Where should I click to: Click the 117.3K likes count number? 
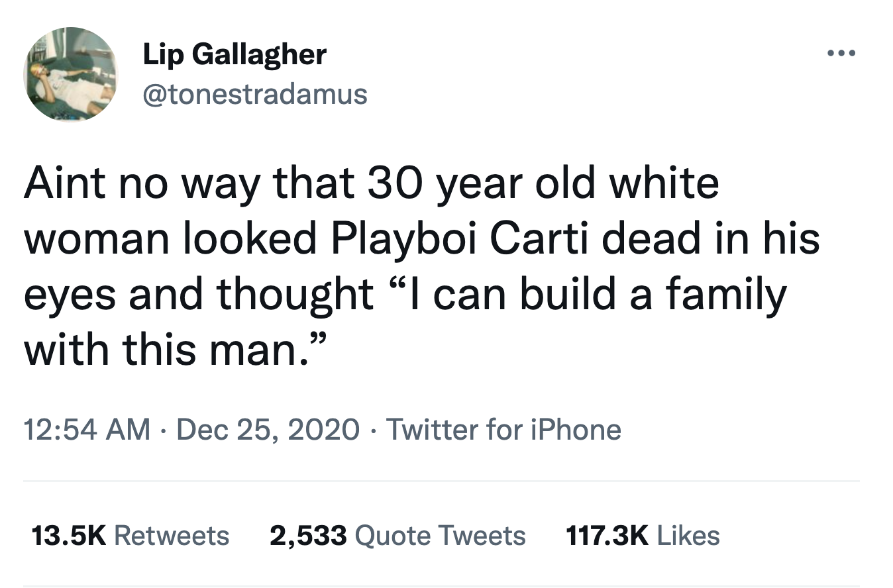pos(606,535)
